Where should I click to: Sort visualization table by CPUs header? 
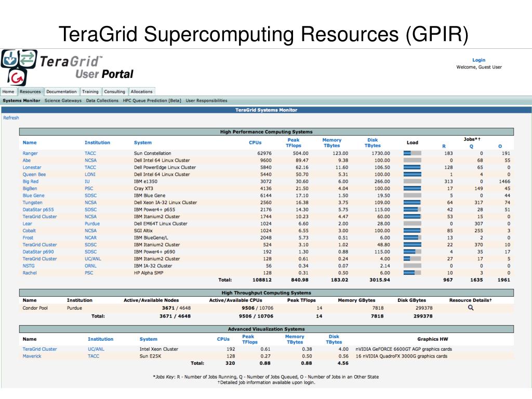pyautogui.click(x=223, y=339)
